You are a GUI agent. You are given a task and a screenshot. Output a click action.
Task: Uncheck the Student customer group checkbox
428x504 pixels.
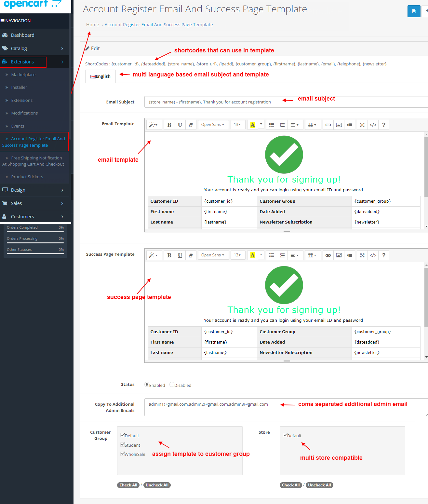pos(123,444)
